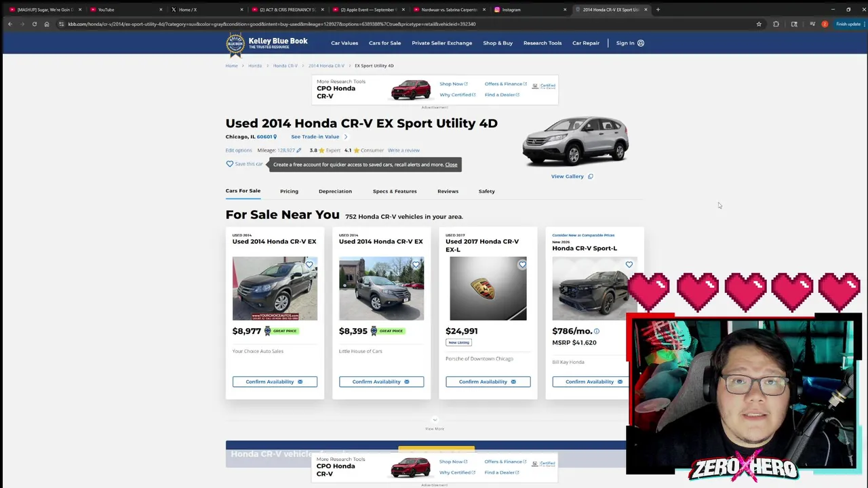Screen dimensions: 868x488
Task: Click the Great Price badge on $8,977 listing
Action: [281, 331]
